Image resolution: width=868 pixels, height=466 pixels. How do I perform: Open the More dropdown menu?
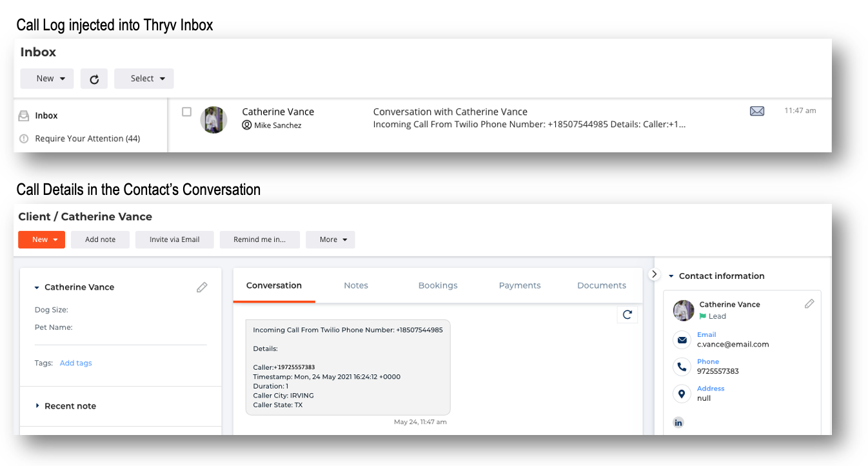(330, 239)
